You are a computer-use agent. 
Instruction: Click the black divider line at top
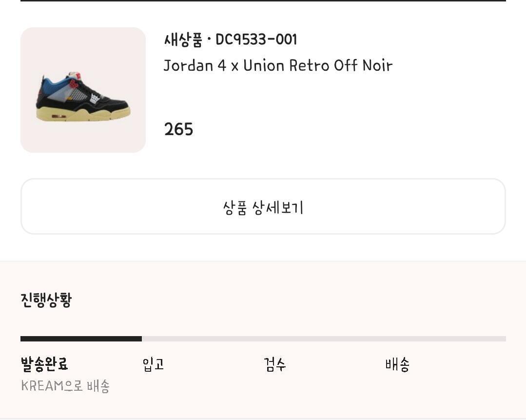coord(263,0)
